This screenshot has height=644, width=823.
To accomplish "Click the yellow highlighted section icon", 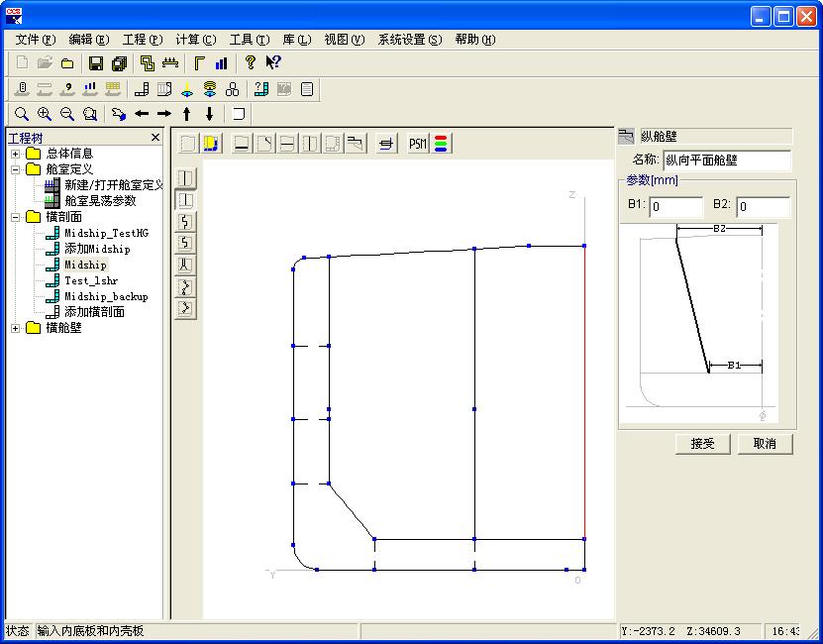I will pyautogui.click(x=211, y=144).
